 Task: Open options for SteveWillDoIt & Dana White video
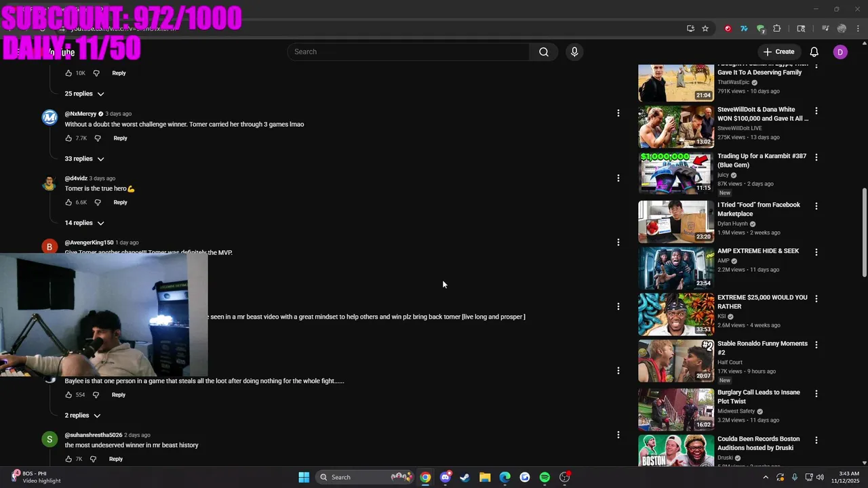click(x=816, y=110)
